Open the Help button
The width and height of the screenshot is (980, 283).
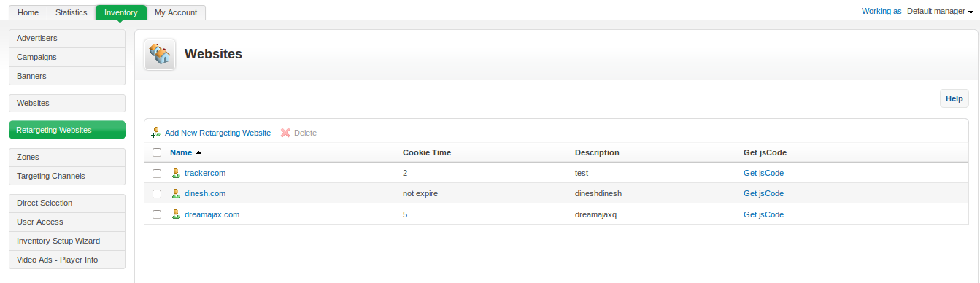954,98
